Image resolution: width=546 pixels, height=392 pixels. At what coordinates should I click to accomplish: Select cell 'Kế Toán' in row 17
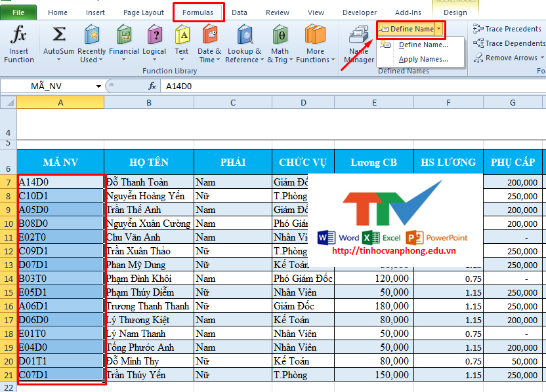coord(303,320)
